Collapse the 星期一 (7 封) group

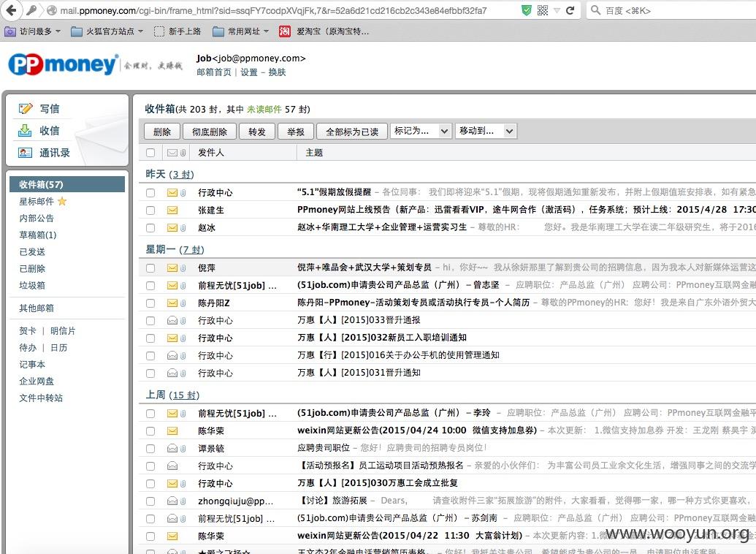coord(175,249)
